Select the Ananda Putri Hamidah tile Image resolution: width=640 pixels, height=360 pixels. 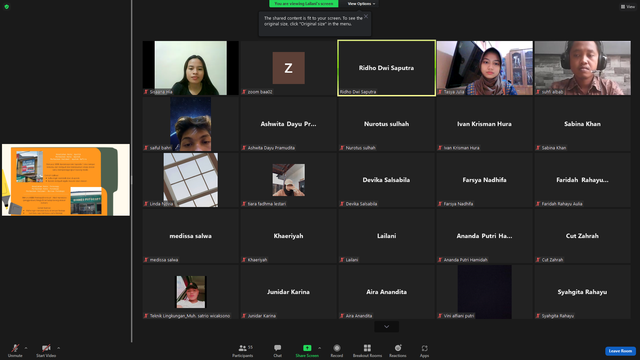(484, 236)
